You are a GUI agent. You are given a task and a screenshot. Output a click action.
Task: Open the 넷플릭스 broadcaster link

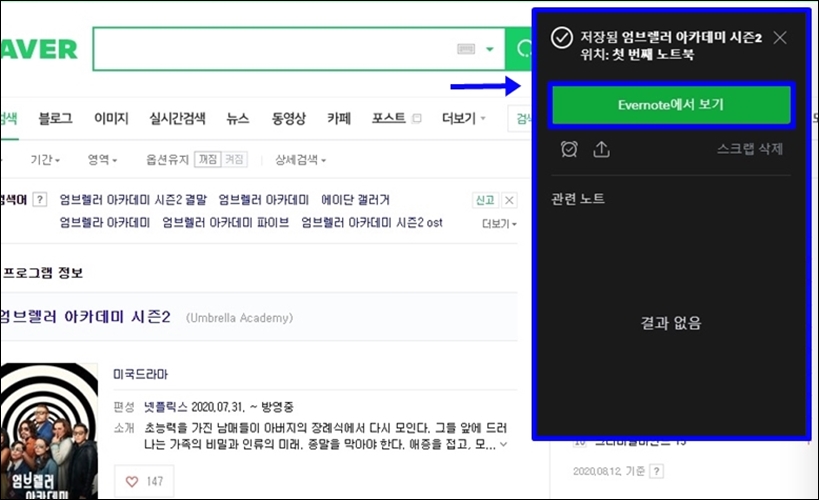[164, 406]
